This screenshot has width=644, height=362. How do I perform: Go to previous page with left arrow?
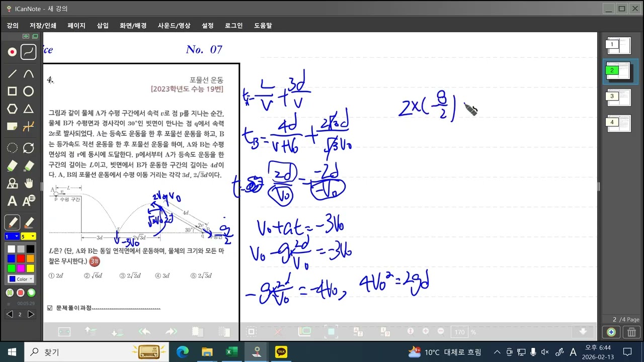click(x=10, y=314)
